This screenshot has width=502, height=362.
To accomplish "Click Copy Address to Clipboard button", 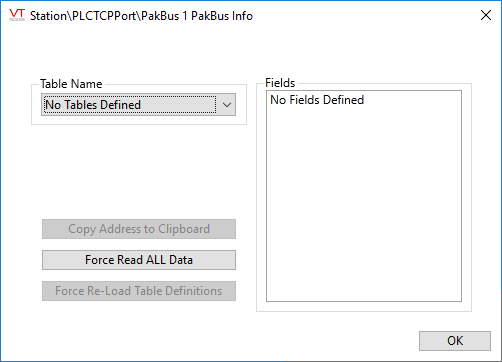I will (x=139, y=229).
